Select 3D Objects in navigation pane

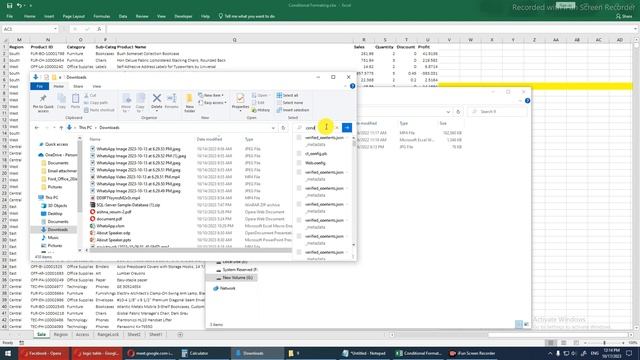[x=55, y=206]
